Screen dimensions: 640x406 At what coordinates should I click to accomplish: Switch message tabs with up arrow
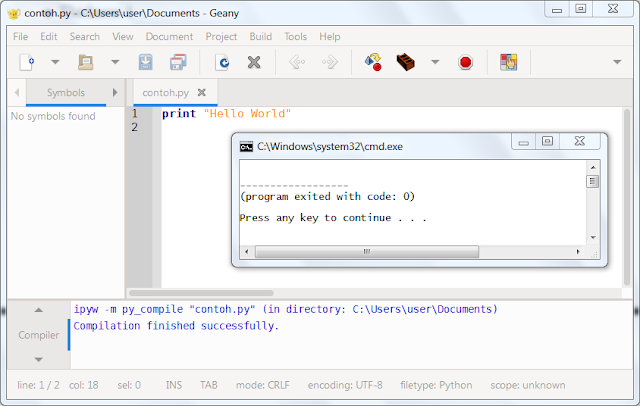point(38,310)
